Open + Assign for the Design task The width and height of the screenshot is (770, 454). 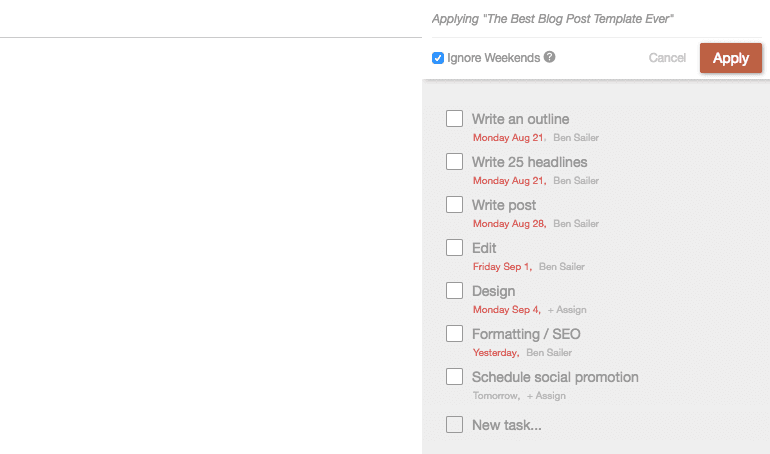point(567,310)
